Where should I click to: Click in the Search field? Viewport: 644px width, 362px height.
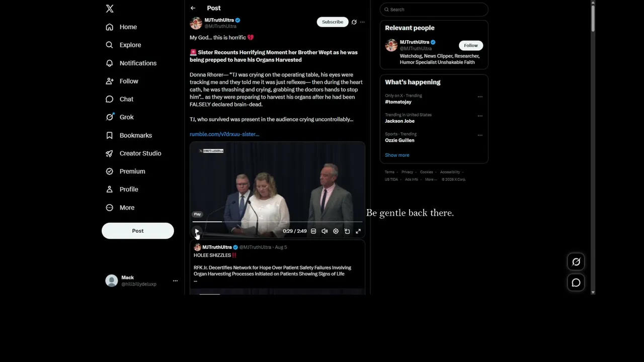click(x=434, y=10)
